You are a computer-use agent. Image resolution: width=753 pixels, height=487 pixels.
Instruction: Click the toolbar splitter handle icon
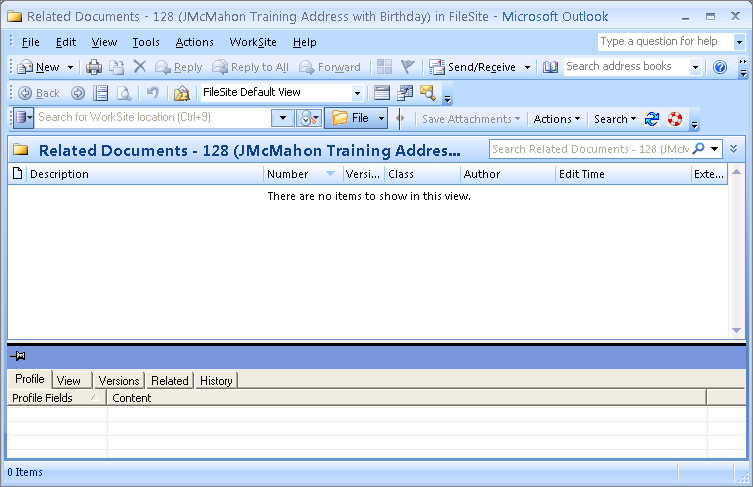coord(400,119)
